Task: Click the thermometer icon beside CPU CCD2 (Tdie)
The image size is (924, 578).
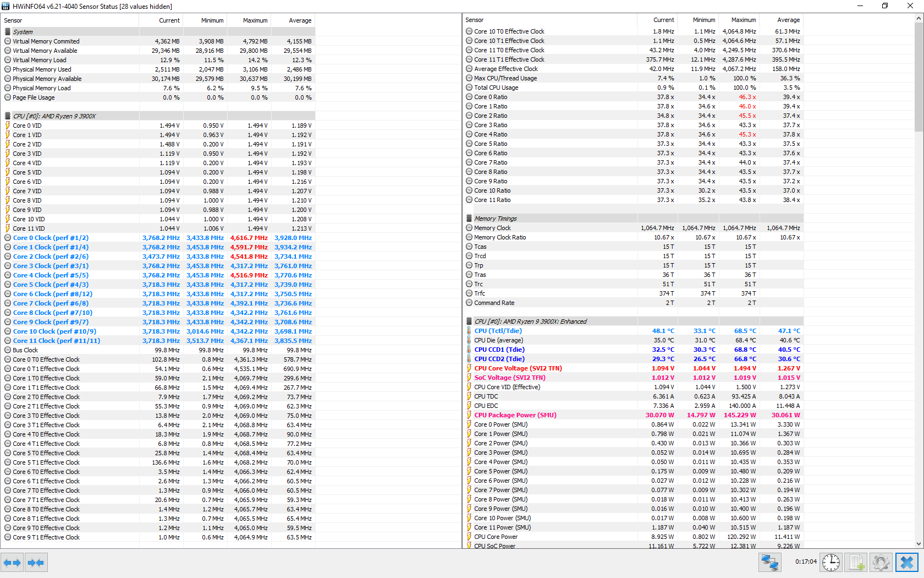Action: click(x=469, y=359)
